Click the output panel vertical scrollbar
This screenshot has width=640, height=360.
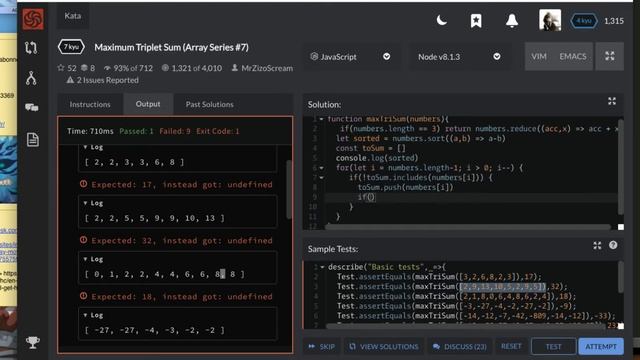(x=289, y=190)
